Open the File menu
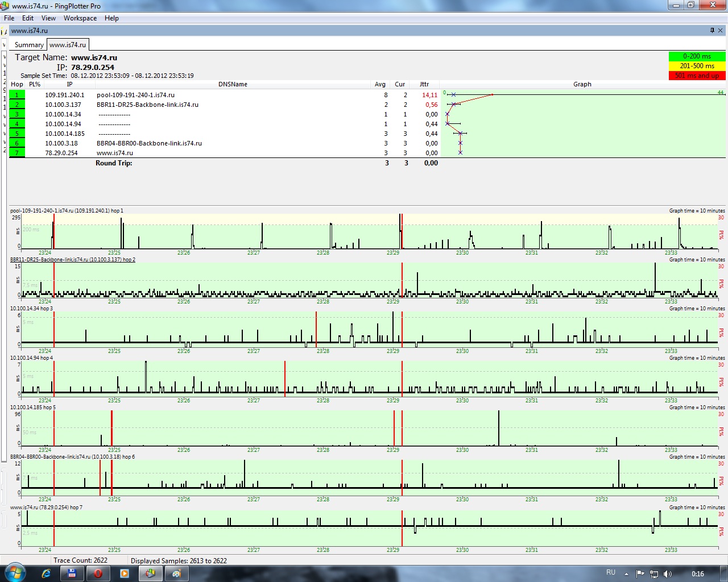 [9, 18]
